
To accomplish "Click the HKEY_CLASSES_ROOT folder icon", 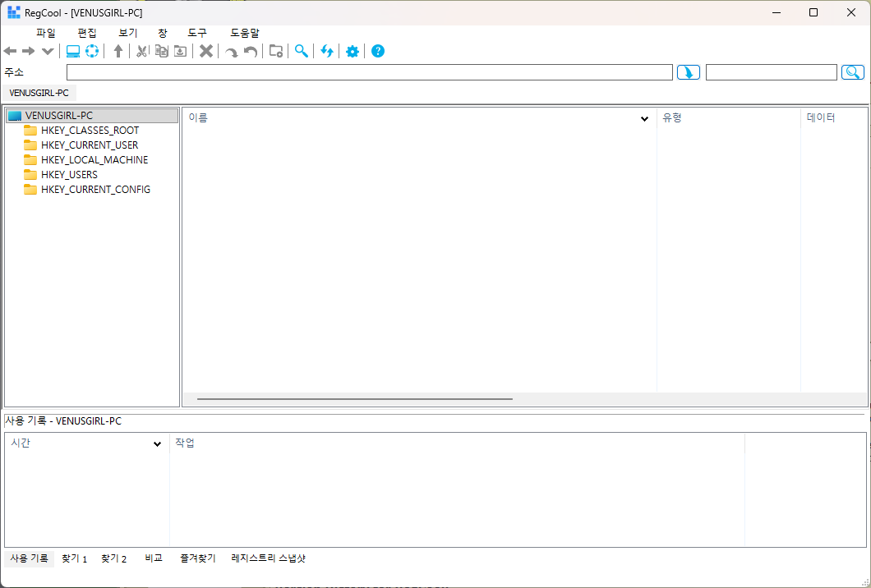I will pyautogui.click(x=30, y=131).
